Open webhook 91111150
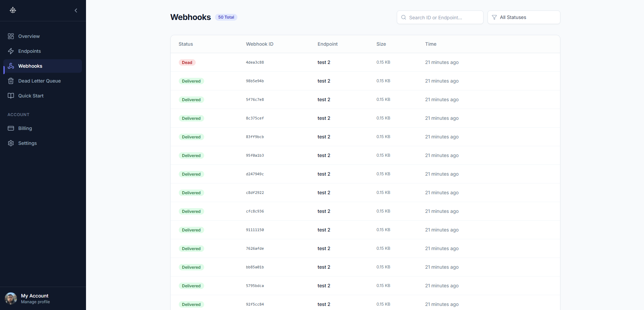Viewport: 644px width, 310px height. 365,230
